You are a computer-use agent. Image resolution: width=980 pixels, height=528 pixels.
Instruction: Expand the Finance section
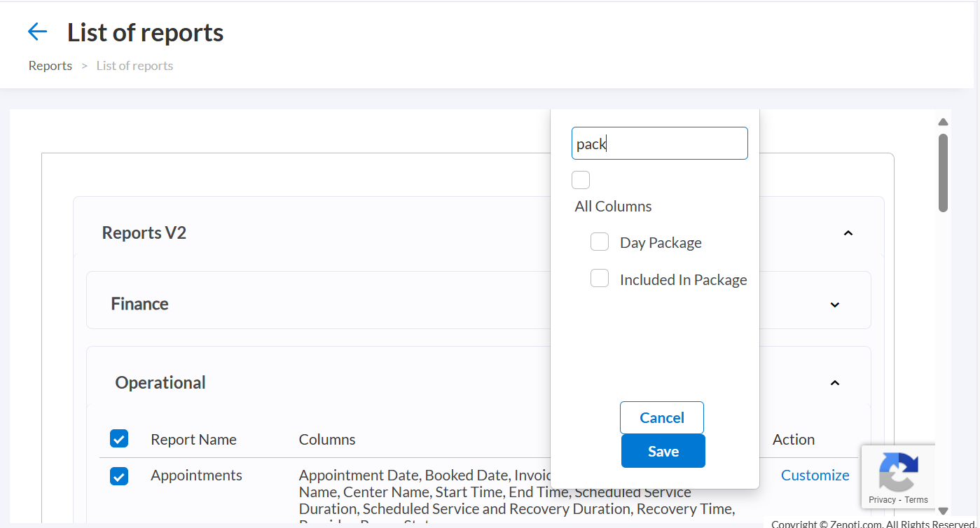[835, 305]
